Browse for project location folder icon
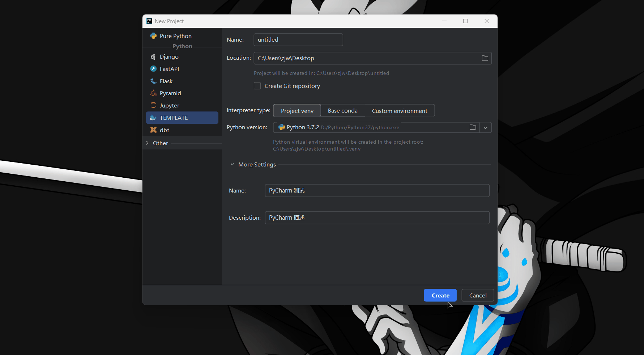The height and width of the screenshot is (355, 644). [x=485, y=58]
